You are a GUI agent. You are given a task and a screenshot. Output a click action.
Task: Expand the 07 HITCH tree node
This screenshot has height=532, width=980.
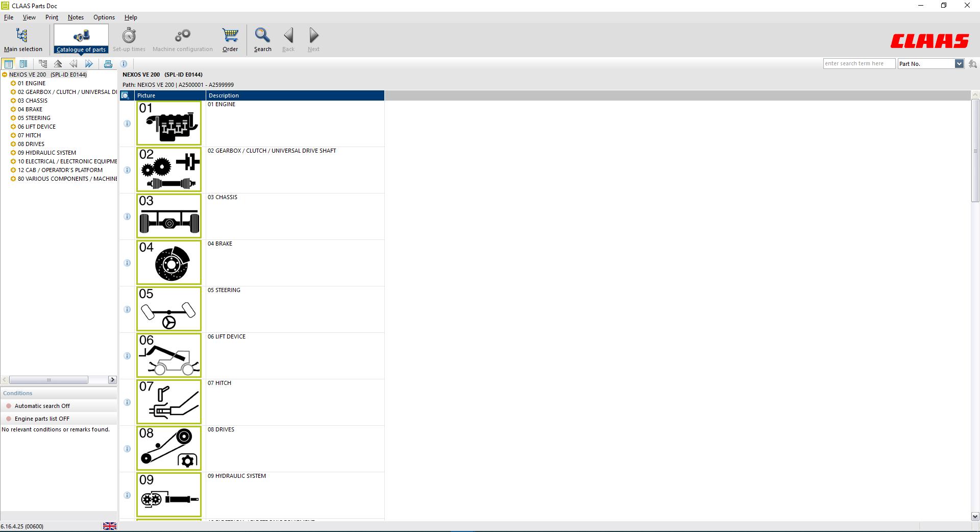point(13,135)
